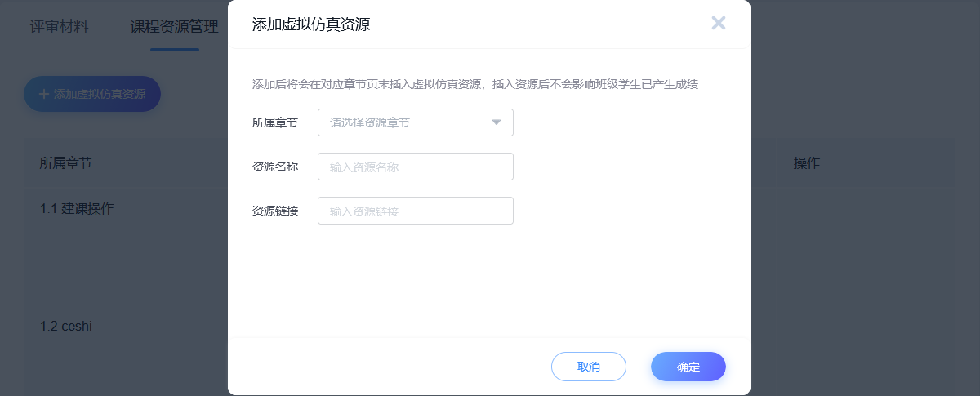
Task: Focus the 输入资源链接 text field
Action: point(415,211)
